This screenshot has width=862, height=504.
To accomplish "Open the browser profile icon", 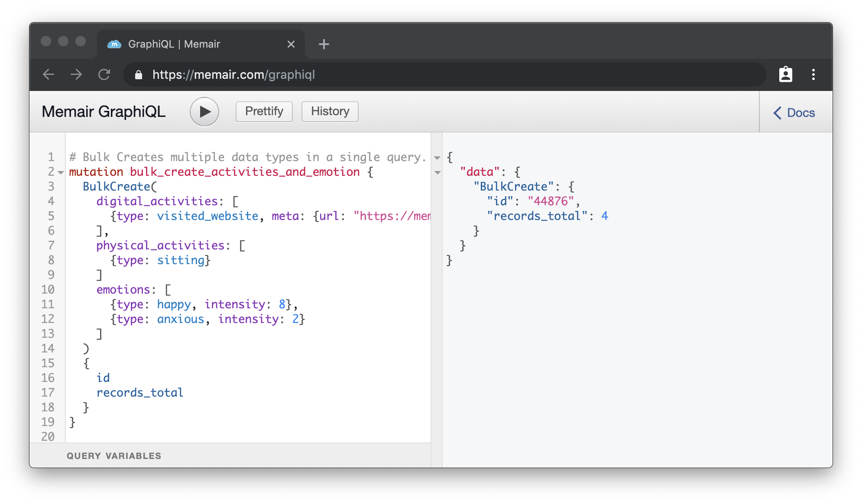I will coord(786,74).
